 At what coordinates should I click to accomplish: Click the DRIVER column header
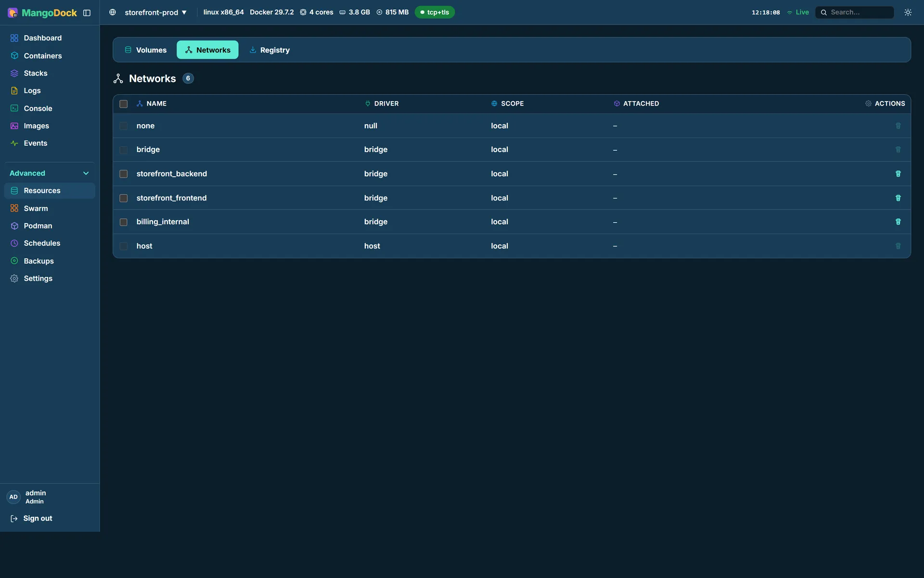point(382,104)
